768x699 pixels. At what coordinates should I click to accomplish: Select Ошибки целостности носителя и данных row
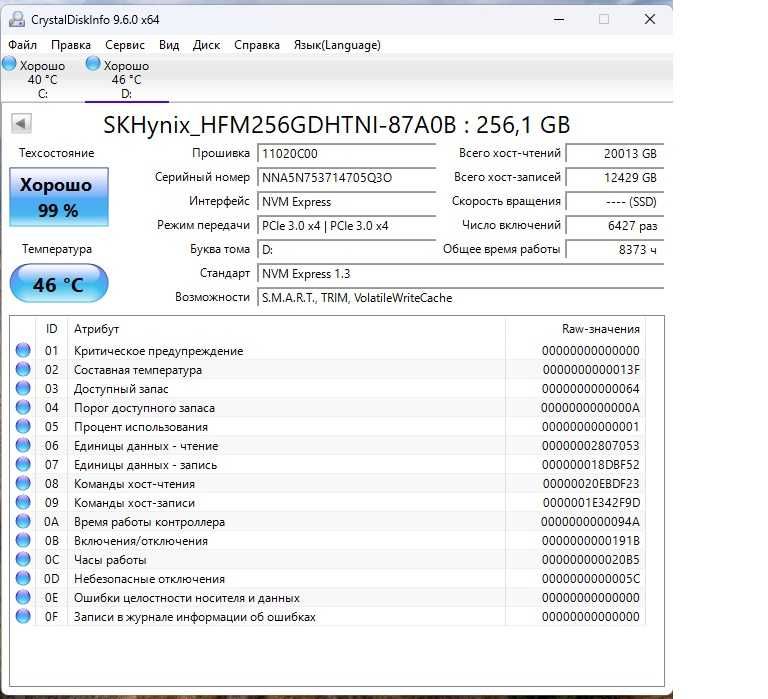[x=187, y=598]
